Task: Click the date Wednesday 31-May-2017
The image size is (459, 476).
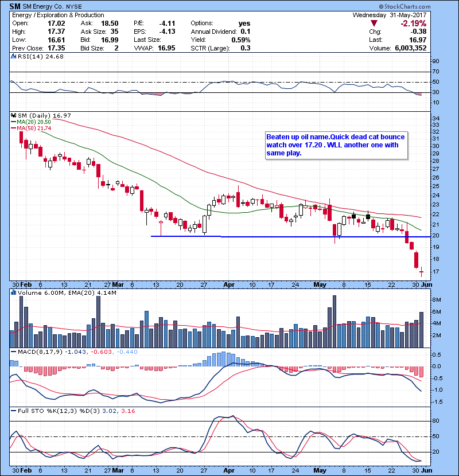Action: [390, 15]
